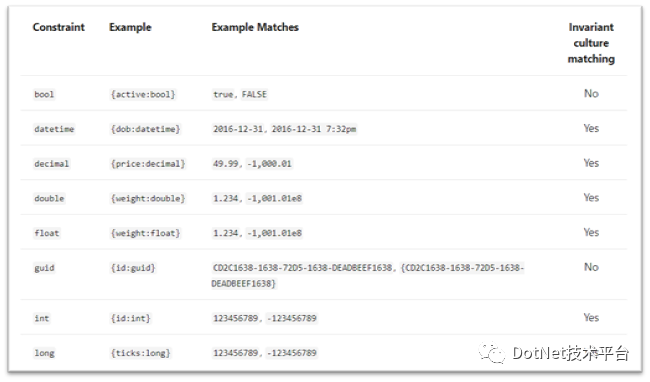Image resolution: width=650 pixels, height=382 pixels.
Task: Select the datetime constraint cell
Action: click(54, 129)
